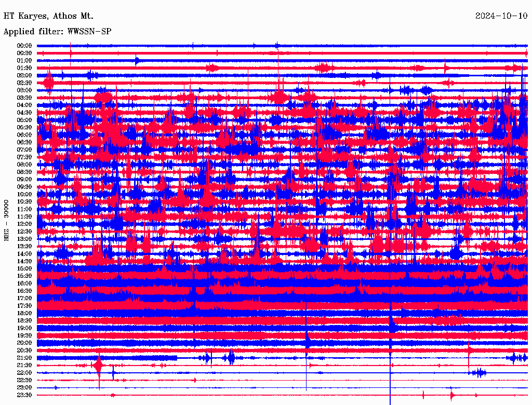
Task: Select the 16:00 time label
Action: click(24, 283)
